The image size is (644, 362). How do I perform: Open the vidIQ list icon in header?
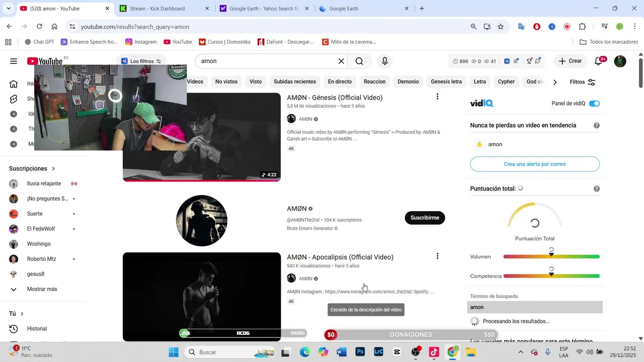(x=516, y=61)
